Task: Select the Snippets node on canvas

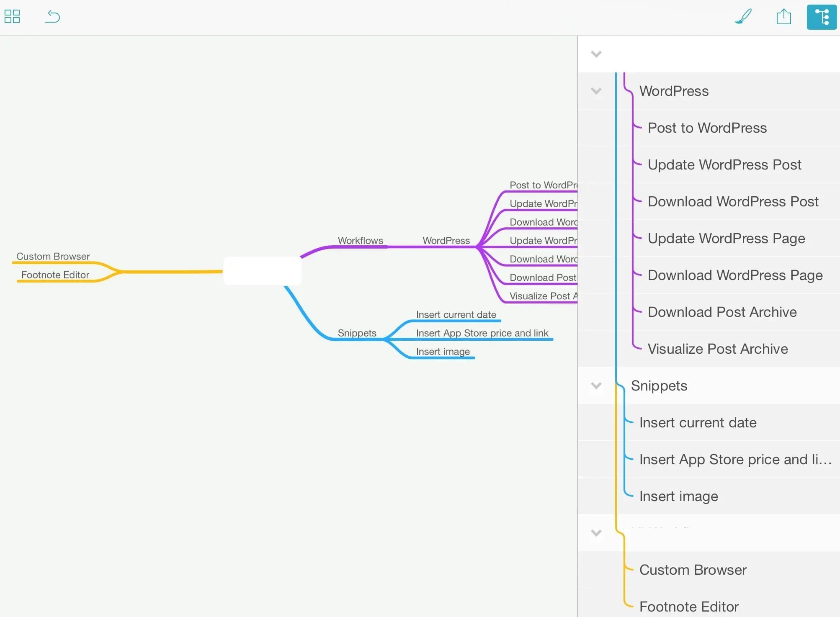Action: click(x=357, y=333)
